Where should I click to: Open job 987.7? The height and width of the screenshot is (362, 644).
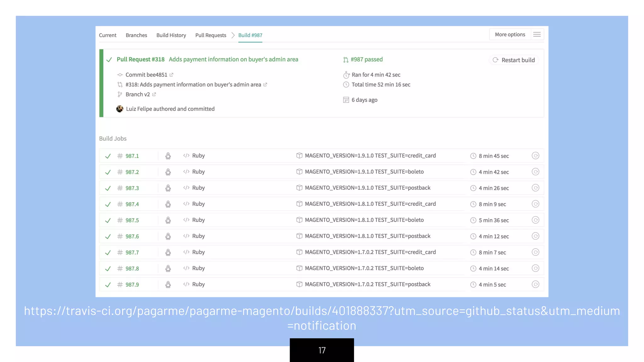[x=132, y=252]
